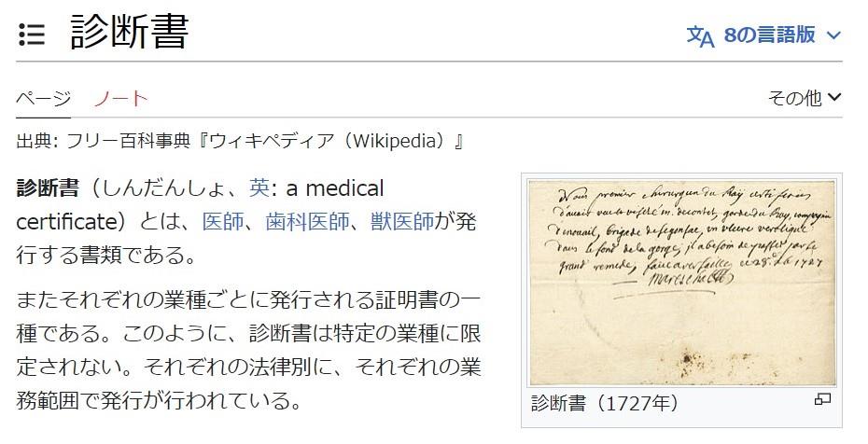Open the 医師 article link
Image resolution: width=868 pixels, height=444 pixels.
223,222
